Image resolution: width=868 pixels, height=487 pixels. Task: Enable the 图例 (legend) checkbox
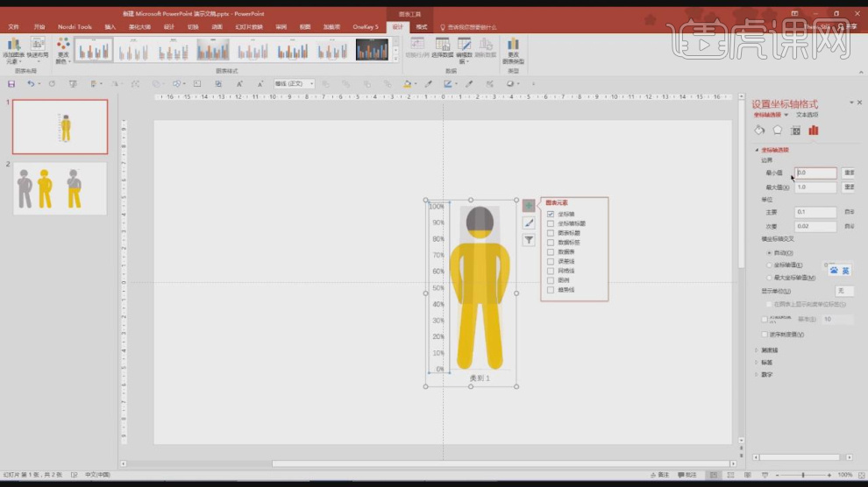551,280
